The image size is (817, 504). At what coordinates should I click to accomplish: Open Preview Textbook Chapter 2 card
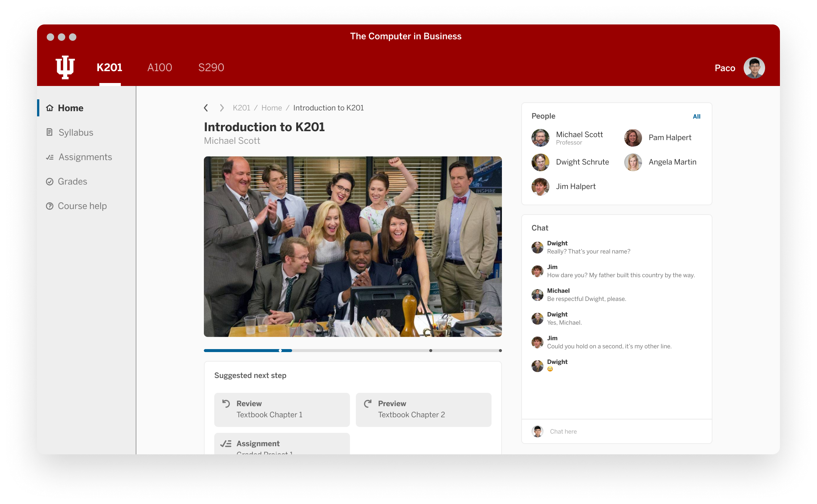tap(424, 409)
